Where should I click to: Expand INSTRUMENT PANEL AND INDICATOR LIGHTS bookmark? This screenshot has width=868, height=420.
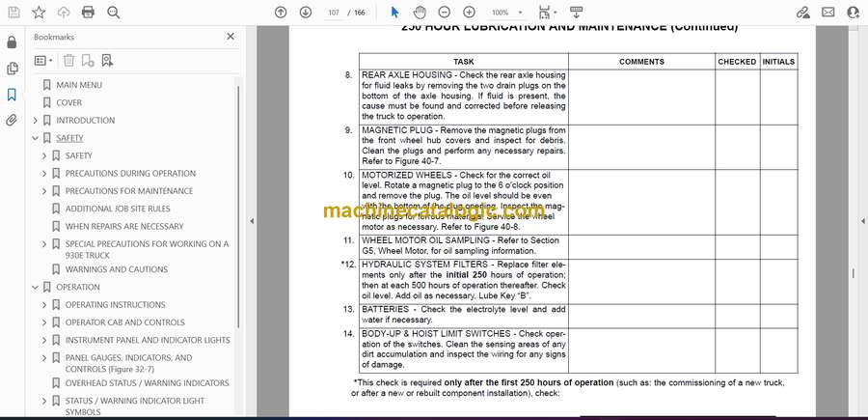44,340
